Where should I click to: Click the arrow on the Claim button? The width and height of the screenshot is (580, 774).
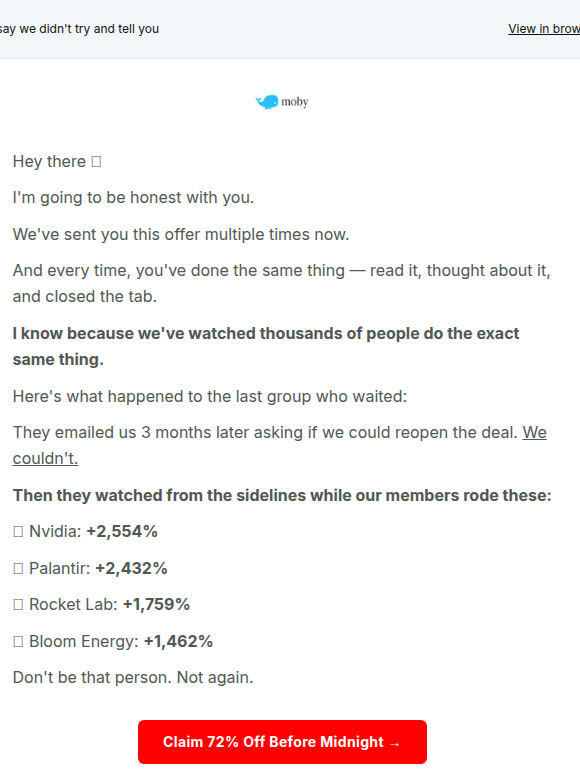click(x=395, y=743)
